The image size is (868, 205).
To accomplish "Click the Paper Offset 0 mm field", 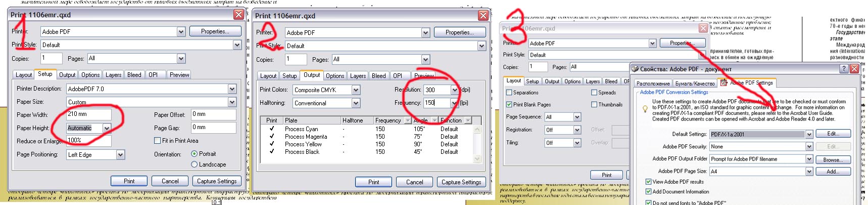I will [214, 114].
